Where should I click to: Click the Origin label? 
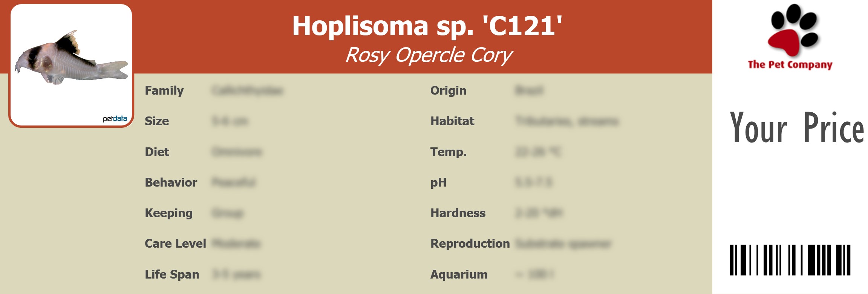coord(448,91)
